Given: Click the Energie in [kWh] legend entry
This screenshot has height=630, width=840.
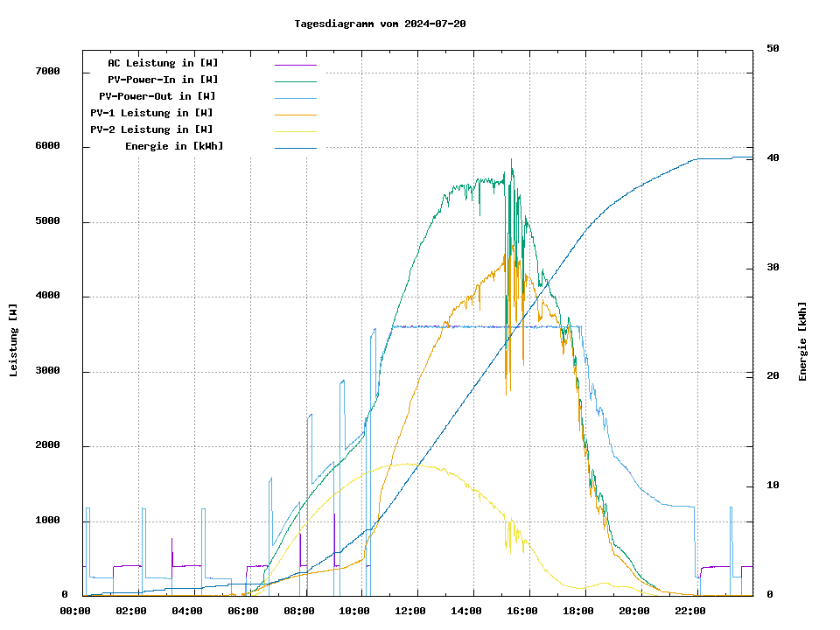Looking at the screenshot, I should (173, 146).
